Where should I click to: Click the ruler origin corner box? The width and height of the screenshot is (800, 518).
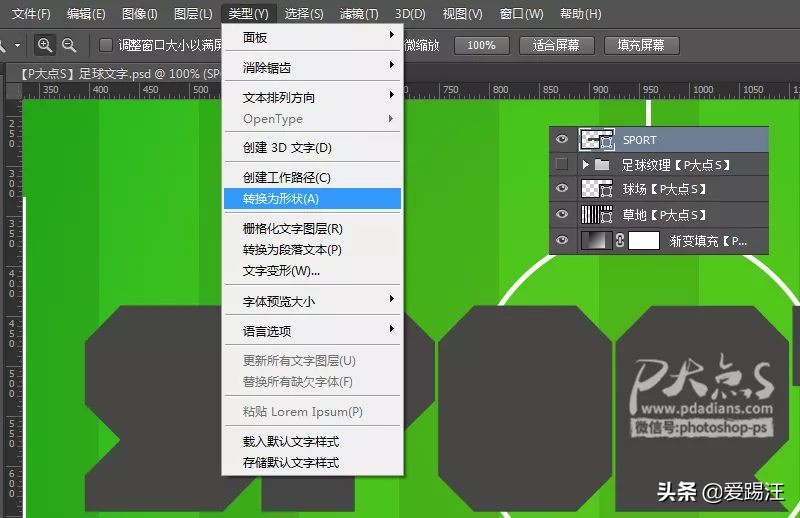[x=14, y=90]
